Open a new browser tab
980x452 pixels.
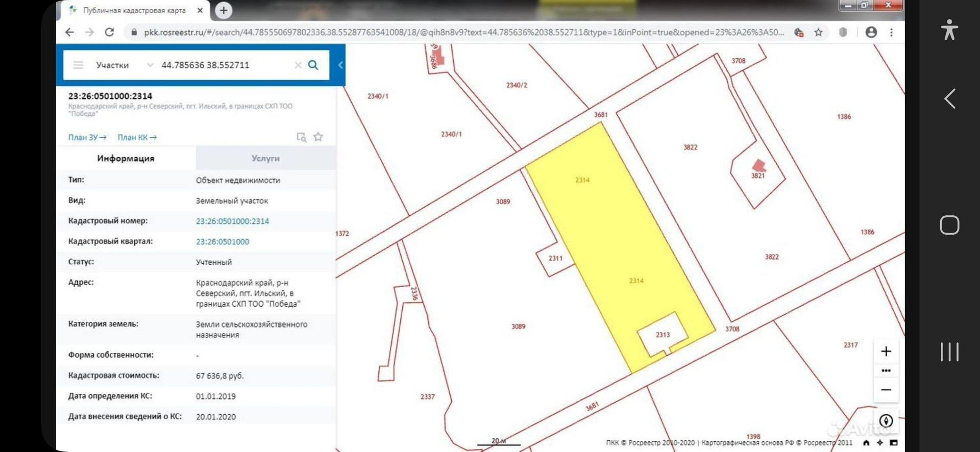(223, 10)
